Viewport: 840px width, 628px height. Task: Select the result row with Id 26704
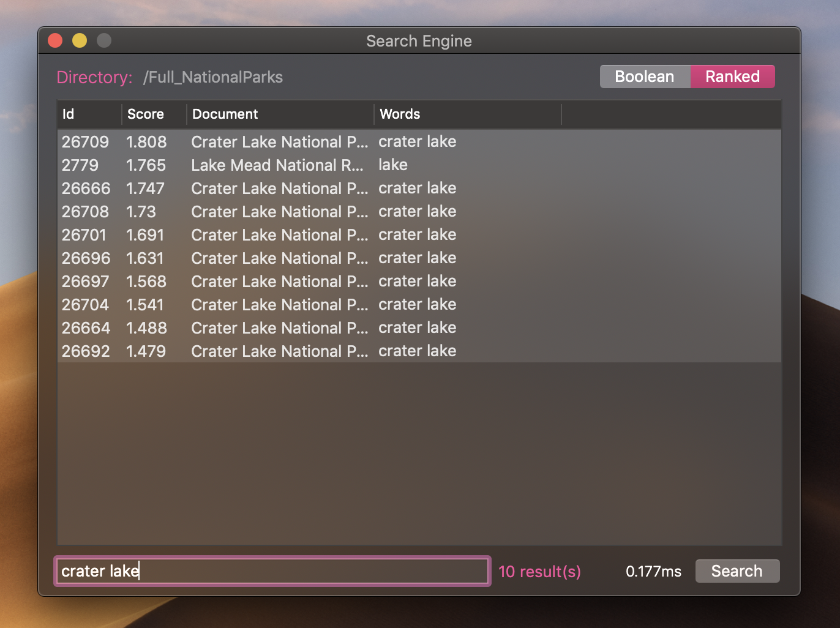(419, 305)
